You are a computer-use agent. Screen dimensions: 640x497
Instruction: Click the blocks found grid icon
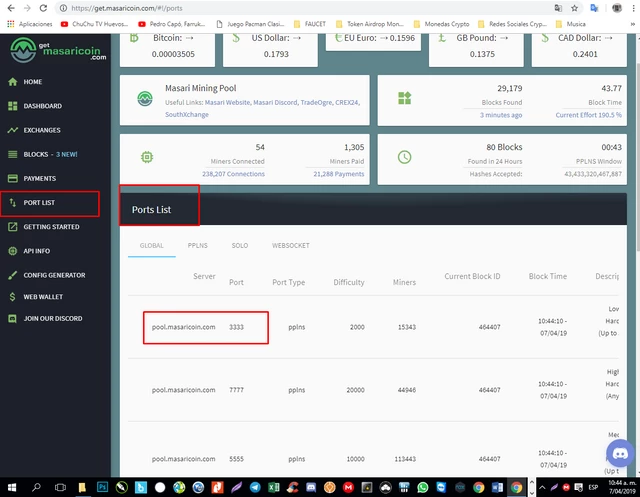tap(404, 98)
